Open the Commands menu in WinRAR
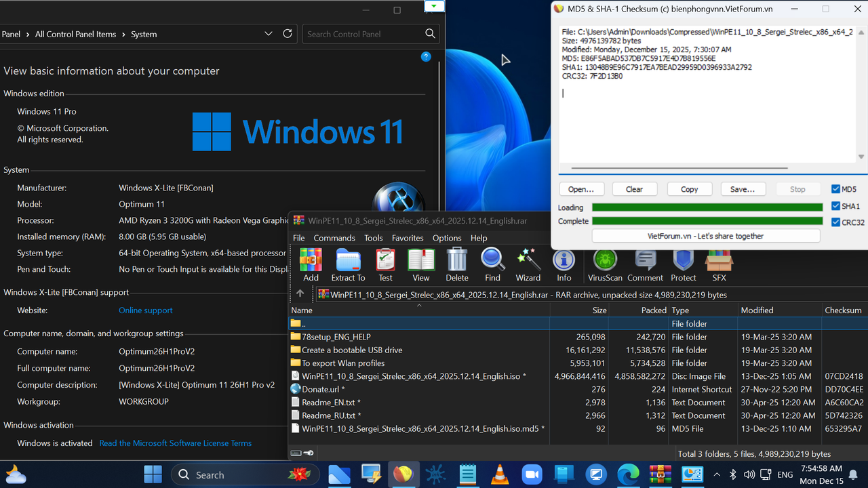 coord(334,238)
